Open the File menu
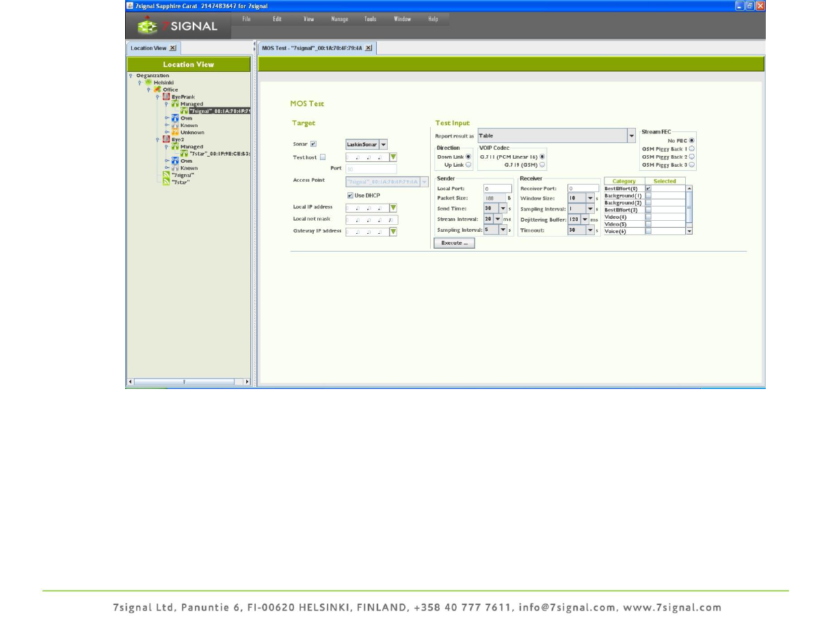 click(246, 19)
